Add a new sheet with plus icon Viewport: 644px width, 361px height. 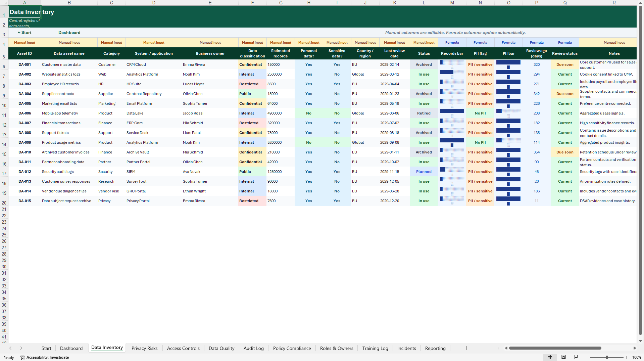[x=466, y=348]
